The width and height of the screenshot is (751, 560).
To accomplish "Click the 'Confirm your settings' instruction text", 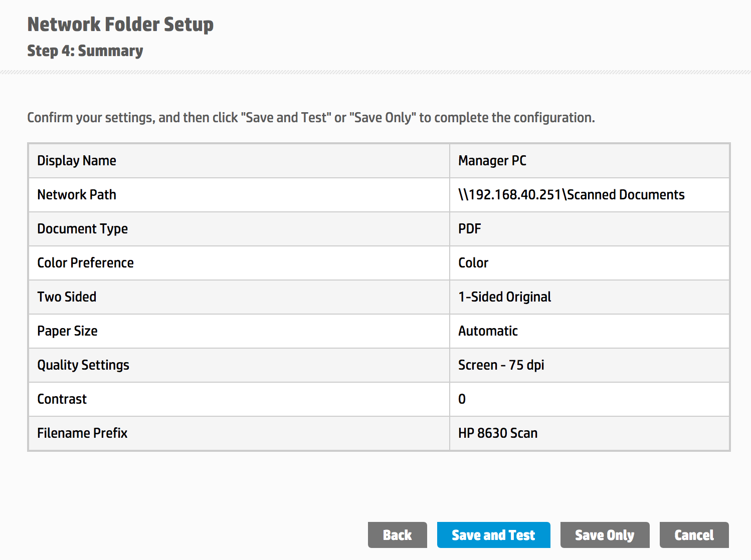I will click(311, 118).
